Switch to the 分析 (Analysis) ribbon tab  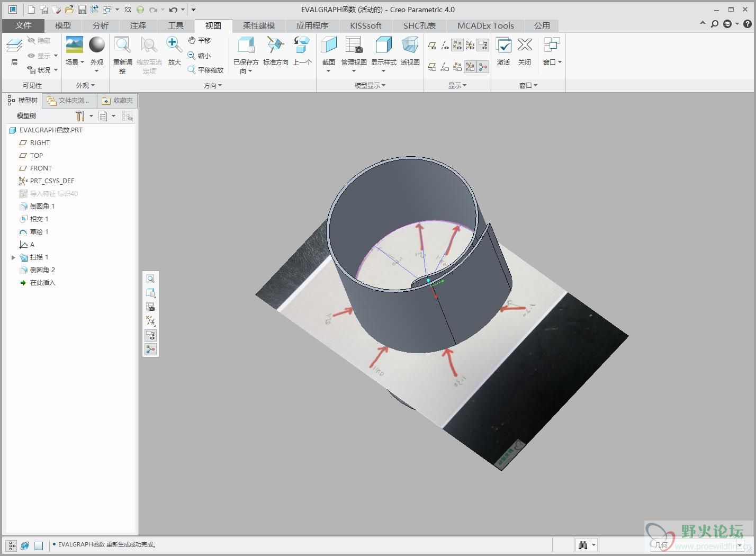tap(101, 25)
